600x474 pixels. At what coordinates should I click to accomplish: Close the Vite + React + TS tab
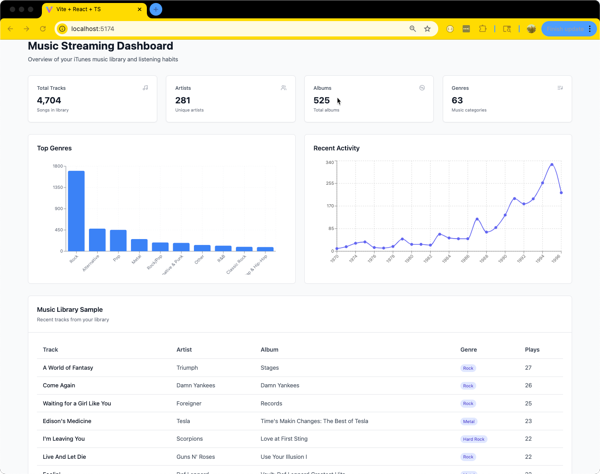pos(140,9)
